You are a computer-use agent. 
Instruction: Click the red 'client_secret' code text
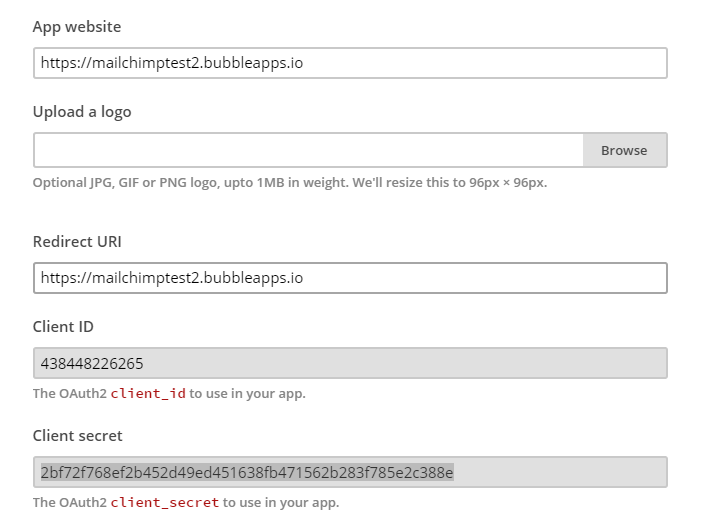pos(165,502)
